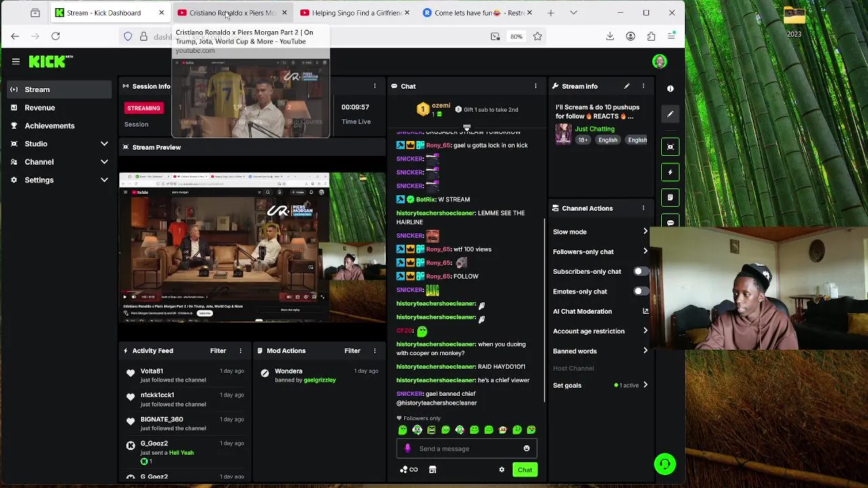
Task: Open Stream info panel three-dot menu
Action: pos(644,86)
